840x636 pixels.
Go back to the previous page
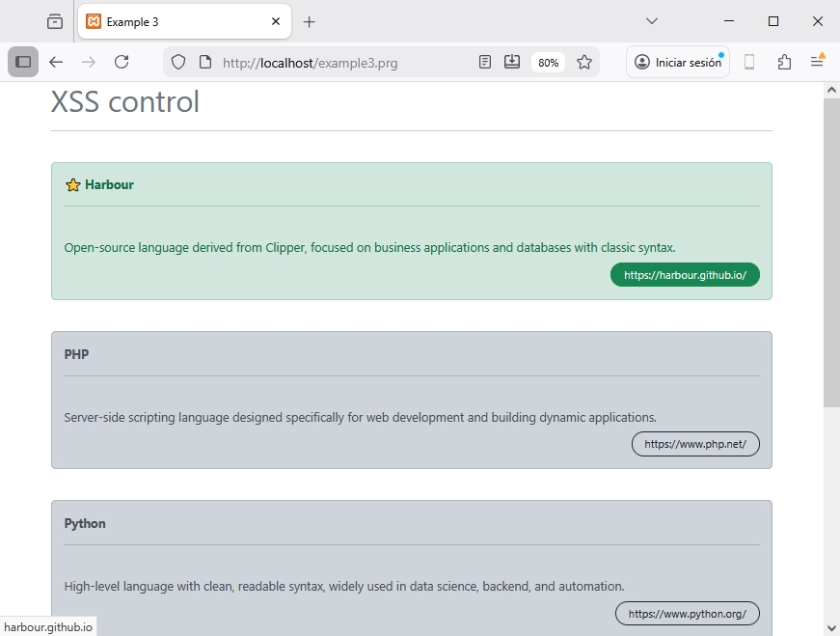(56, 62)
